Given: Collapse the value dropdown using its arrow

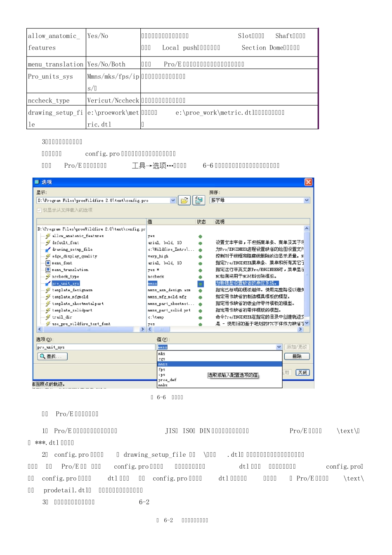Looking at the screenshot, I should pos(279,347).
